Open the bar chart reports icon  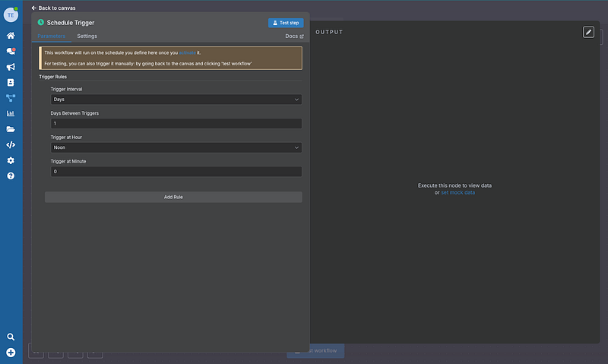click(11, 114)
